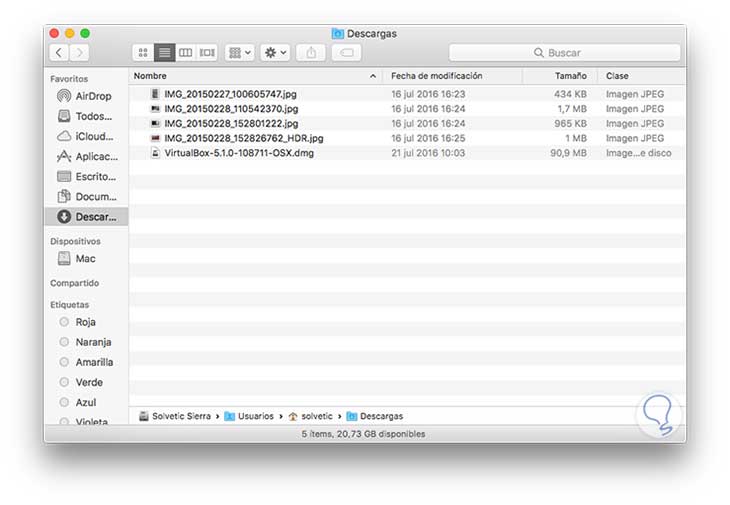
Task: Switch to icon view
Action: click(143, 53)
